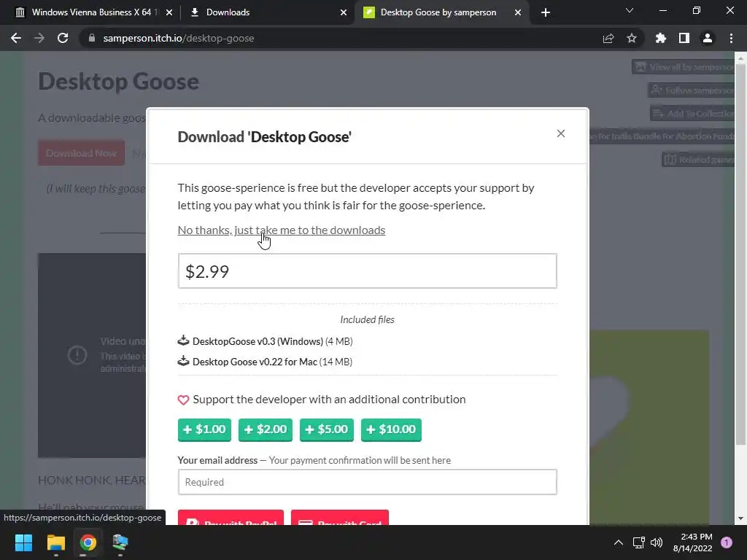
Task: Expand the tab search chevron
Action: pyautogui.click(x=630, y=10)
